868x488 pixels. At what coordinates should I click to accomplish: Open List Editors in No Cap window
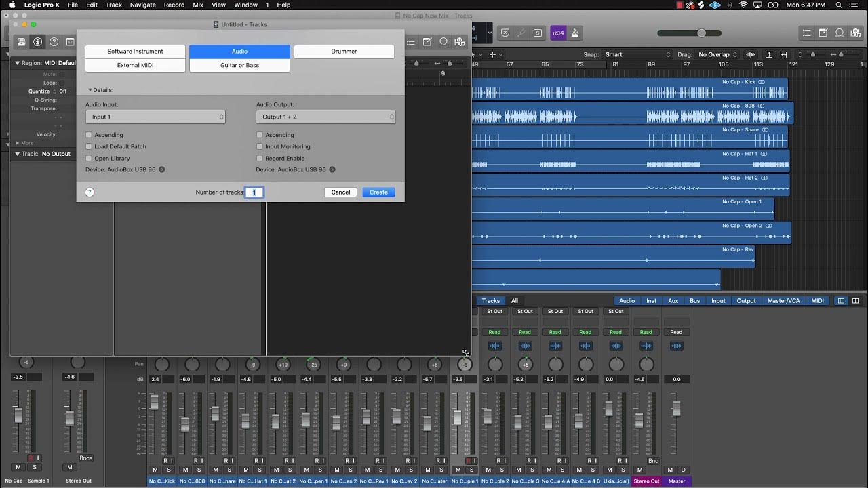pos(806,33)
